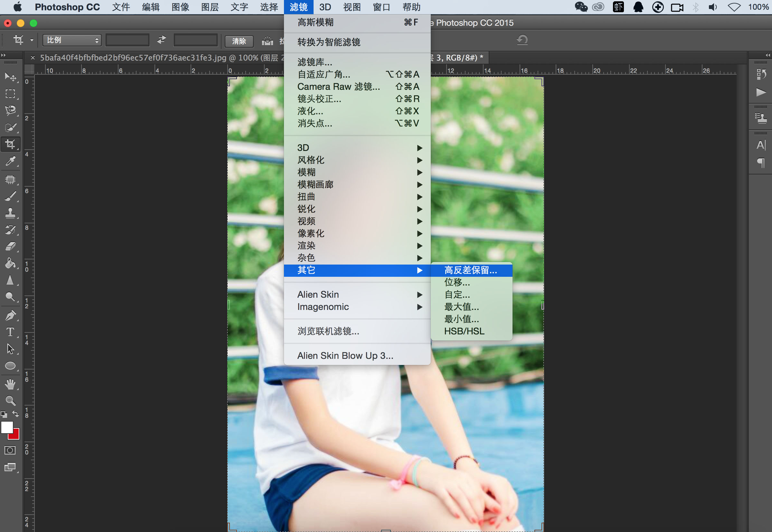Image resolution: width=772 pixels, height=532 pixels.
Task: Select the Move tool
Action: point(10,77)
